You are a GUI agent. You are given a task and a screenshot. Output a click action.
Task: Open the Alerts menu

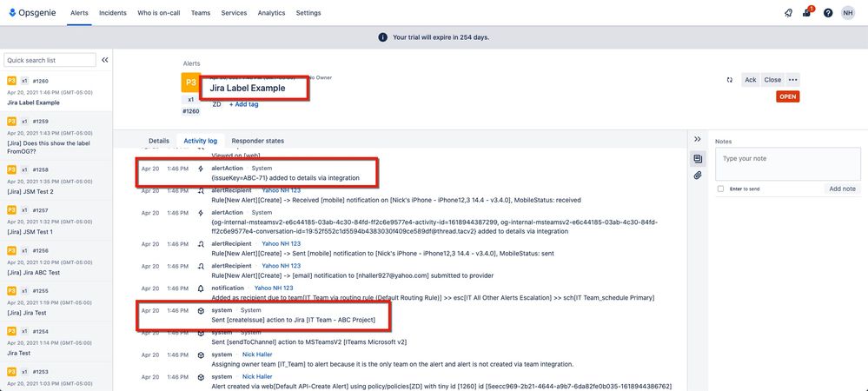(79, 13)
